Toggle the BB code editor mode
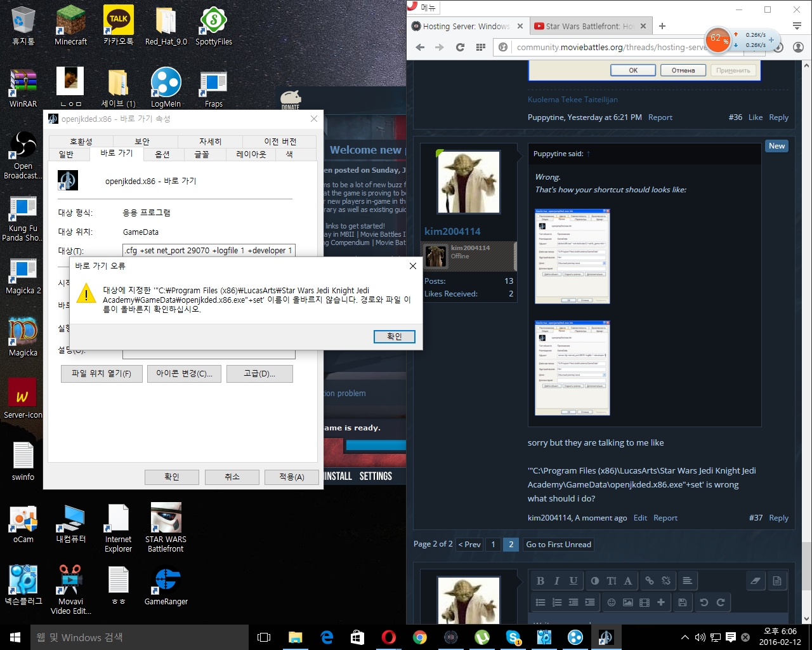The height and width of the screenshot is (650, 812). tap(777, 581)
